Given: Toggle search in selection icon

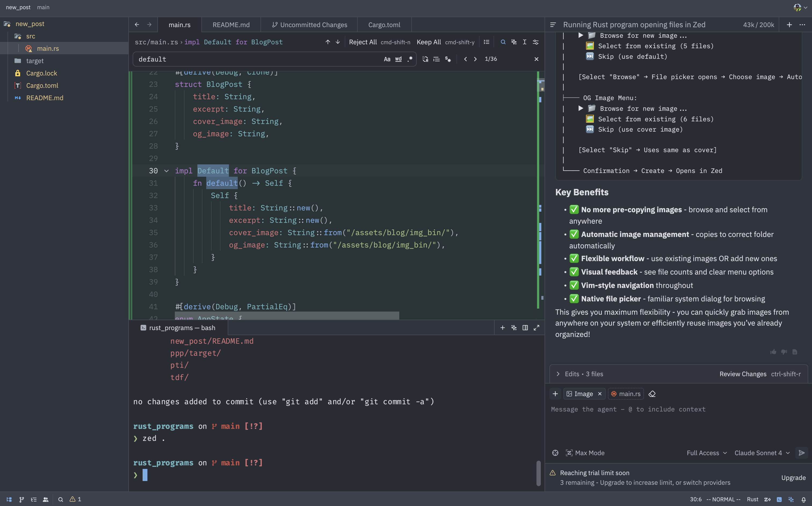Looking at the screenshot, I should coord(437,59).
